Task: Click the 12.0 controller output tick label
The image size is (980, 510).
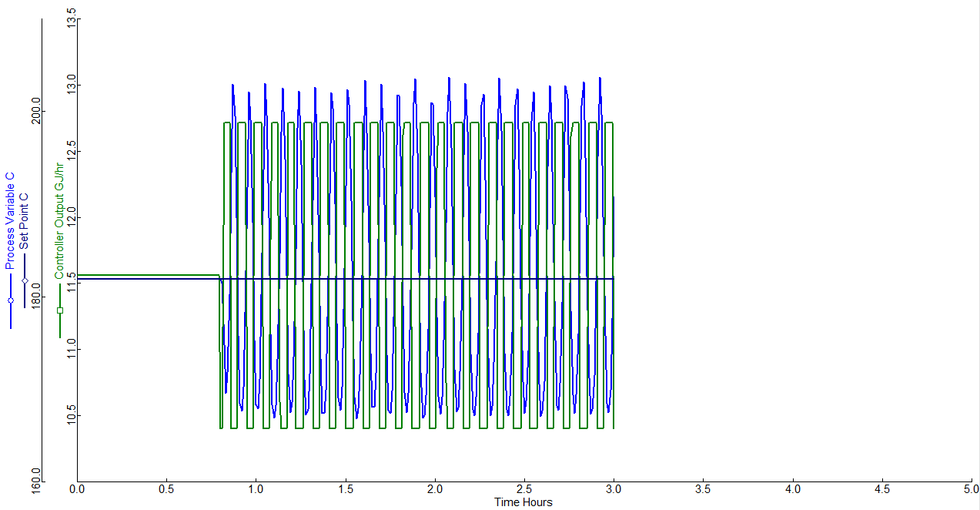Action: [72, 216]
